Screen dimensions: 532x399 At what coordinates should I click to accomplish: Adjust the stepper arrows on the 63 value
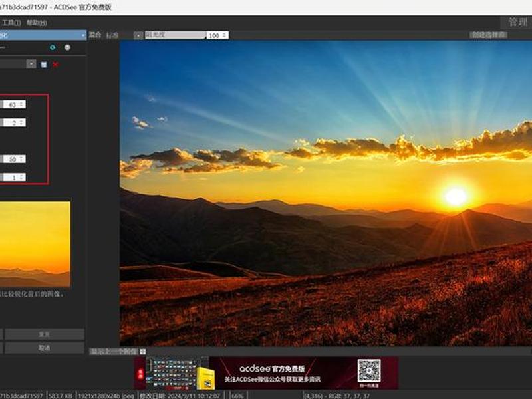[x=22, y=104]
